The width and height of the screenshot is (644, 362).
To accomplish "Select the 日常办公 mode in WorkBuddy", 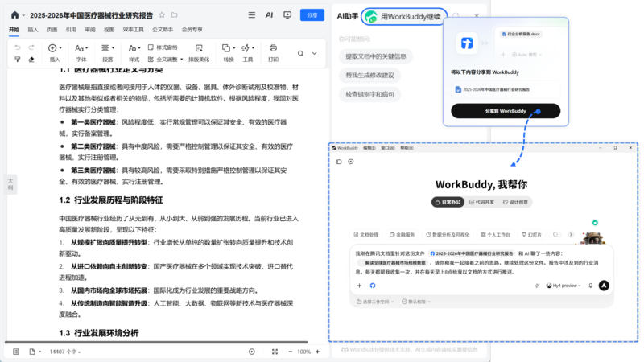I will (448, 202).
